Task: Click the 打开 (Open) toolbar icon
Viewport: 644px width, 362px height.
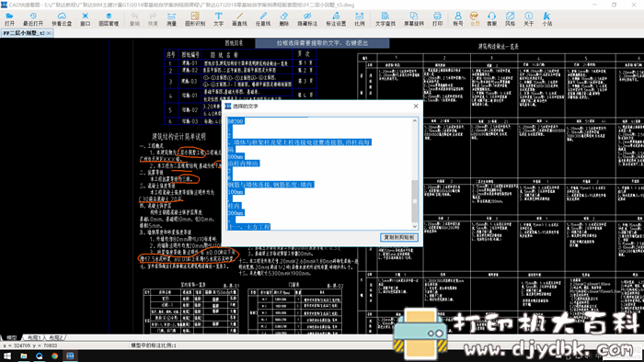Action: (9, 19)
